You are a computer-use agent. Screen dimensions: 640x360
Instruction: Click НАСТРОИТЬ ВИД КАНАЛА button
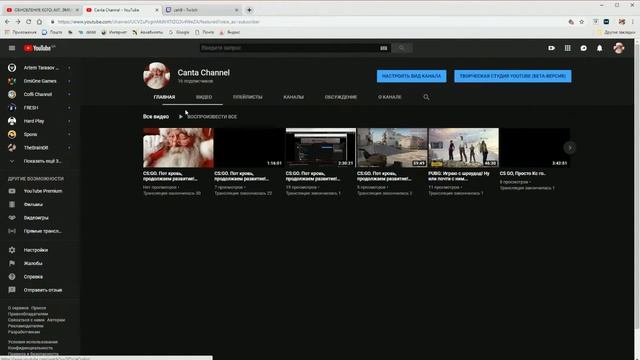click(411, 76)
